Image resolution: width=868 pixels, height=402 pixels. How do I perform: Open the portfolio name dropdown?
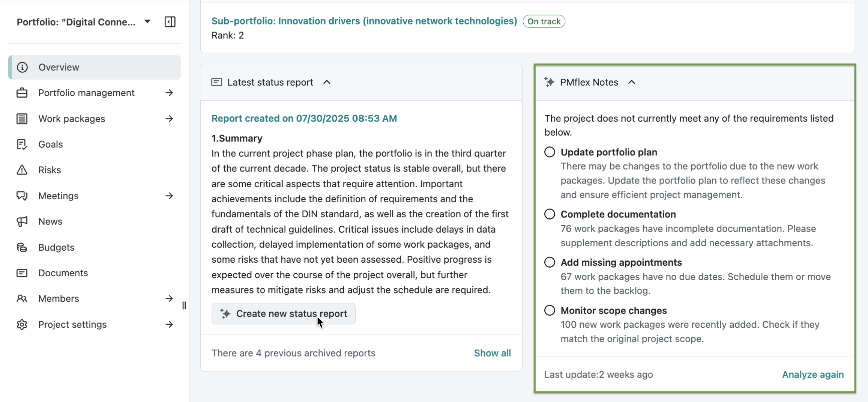coord(147,21)
